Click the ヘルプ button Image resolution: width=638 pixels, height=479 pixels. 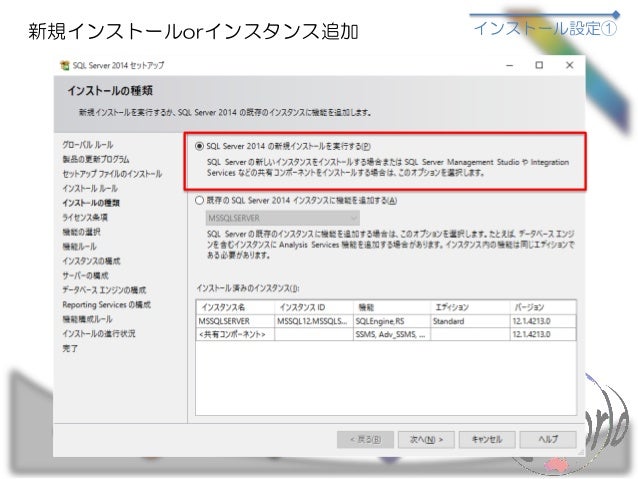[x=548, y=440]
